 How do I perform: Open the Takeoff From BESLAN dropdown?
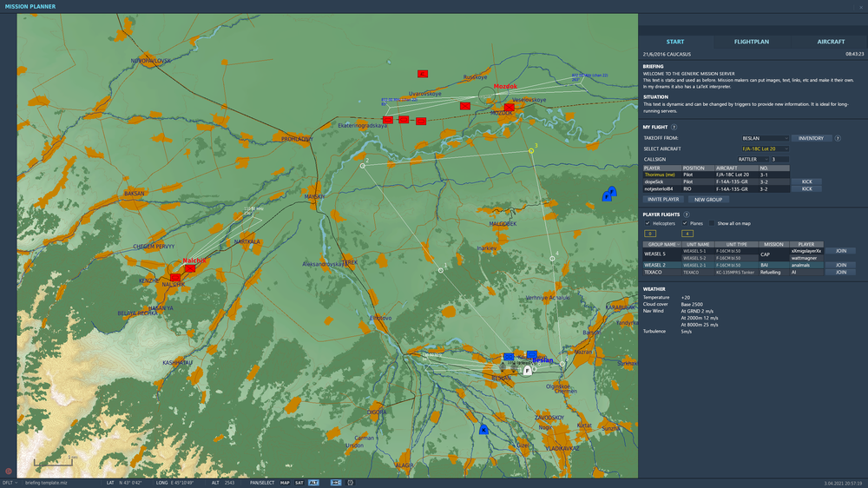click(764, 138)
